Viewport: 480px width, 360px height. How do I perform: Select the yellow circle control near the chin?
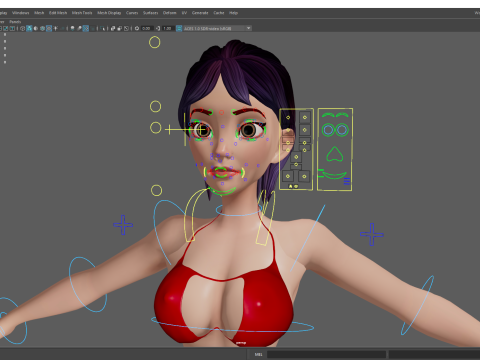156,190
